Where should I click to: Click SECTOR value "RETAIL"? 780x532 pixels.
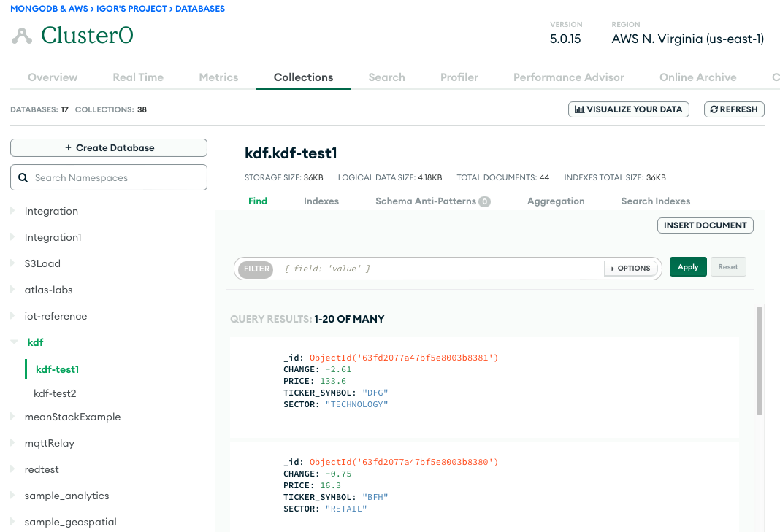(346, 509)
